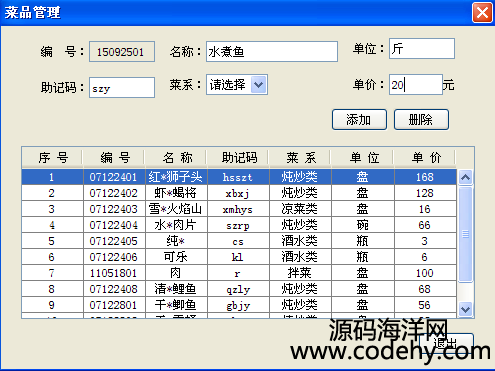The height and width of the screenshot is (371, 495).
Task: Click the 单位 input field
Action: (x=422, y=49)
